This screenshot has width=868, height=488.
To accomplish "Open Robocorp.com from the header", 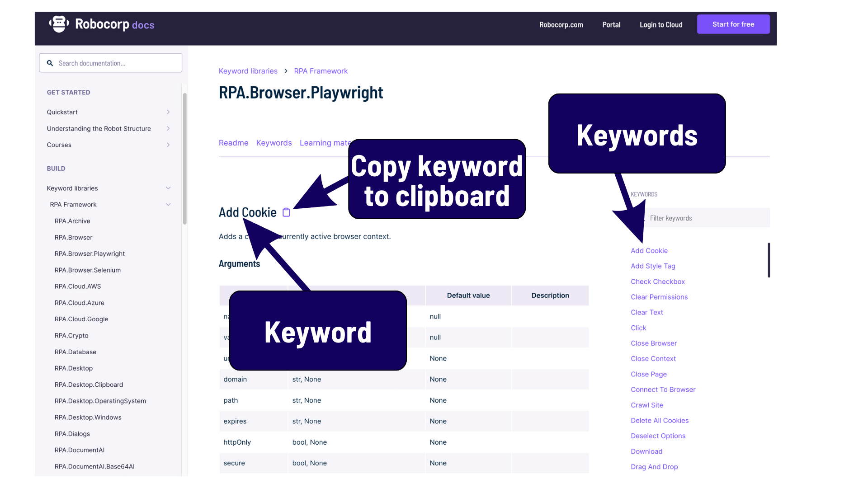I will 561,25.
